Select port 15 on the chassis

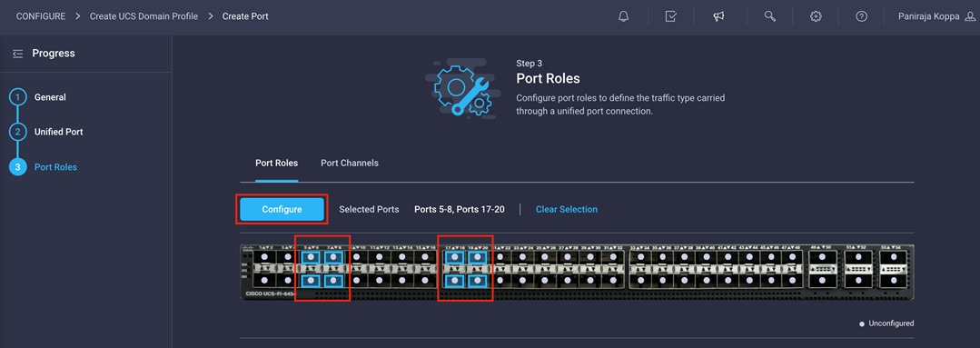(x=426, y=257)
